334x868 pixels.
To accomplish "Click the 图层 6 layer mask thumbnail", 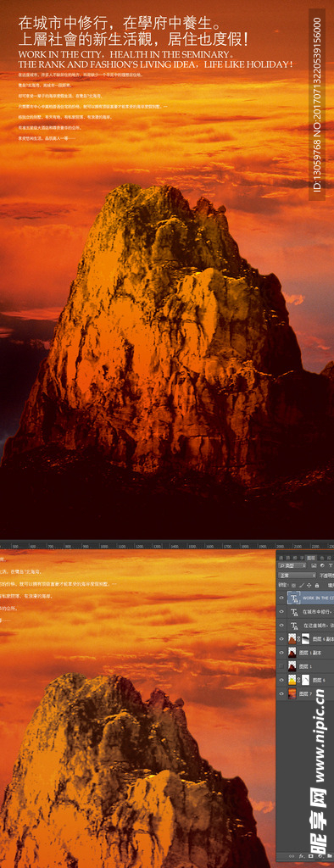I will tap(305, 680).
